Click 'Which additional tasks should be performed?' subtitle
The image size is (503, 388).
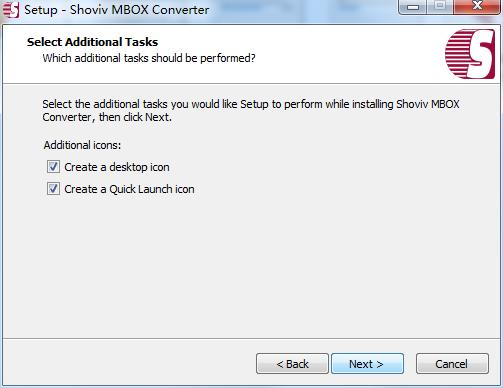(149, 58)
